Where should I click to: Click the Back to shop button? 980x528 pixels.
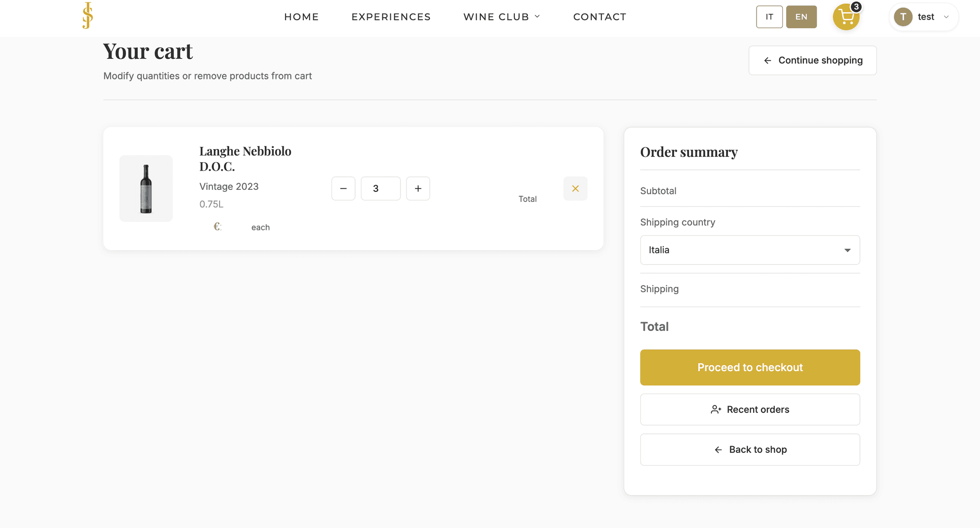[750, 450]
